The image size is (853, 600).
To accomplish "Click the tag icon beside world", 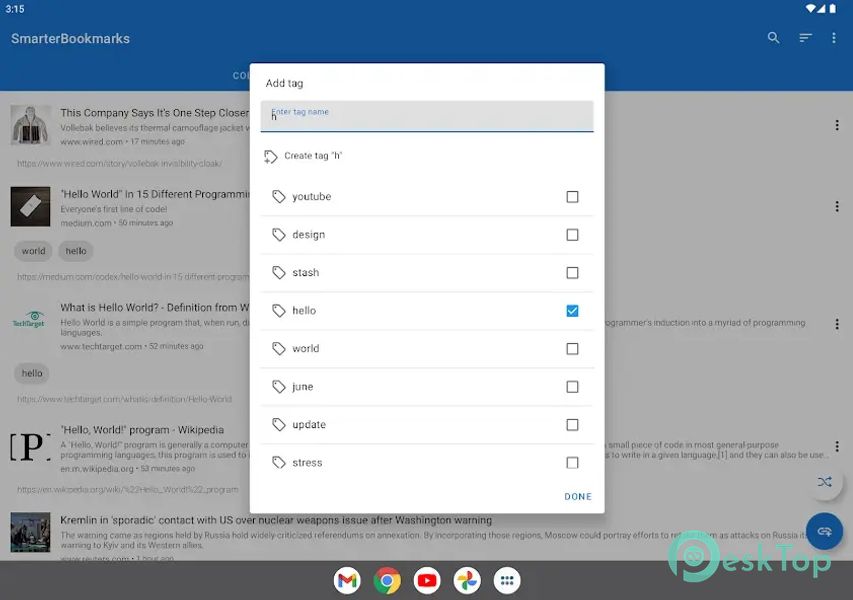I will [279, 349].
